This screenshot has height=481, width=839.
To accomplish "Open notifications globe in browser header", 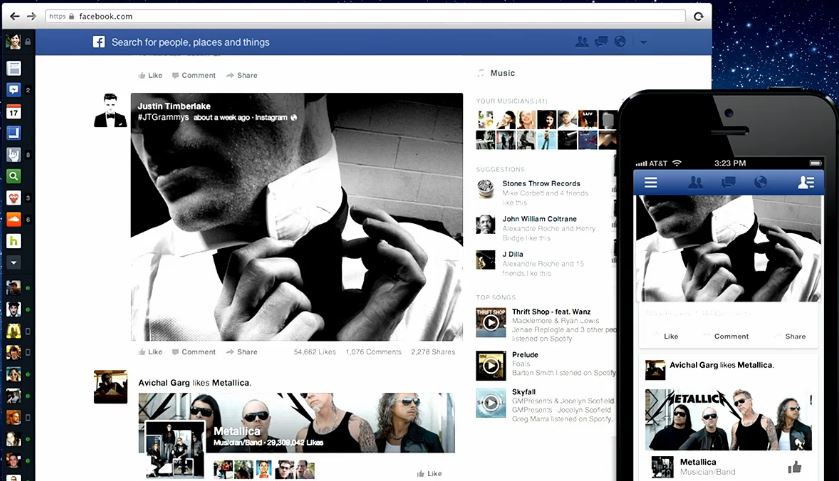I will (620, 42).
